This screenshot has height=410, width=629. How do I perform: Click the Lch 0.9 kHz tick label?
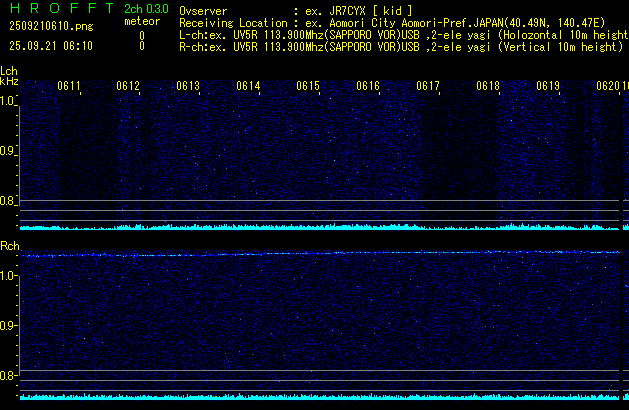(x=9, y=151)
